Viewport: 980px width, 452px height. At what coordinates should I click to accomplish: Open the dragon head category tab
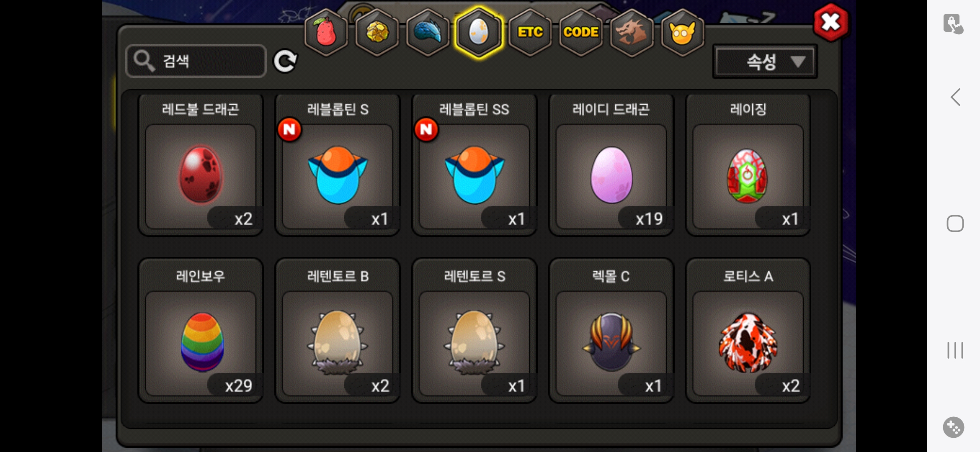[x=632, y=32]
